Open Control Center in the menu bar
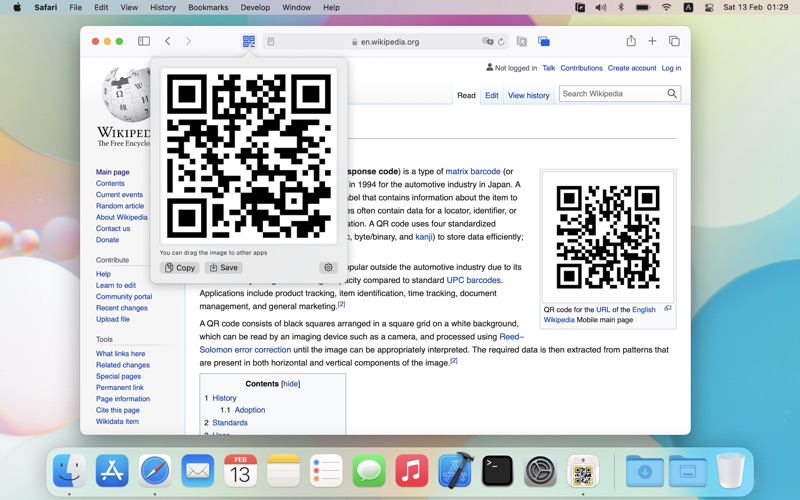 709,7
